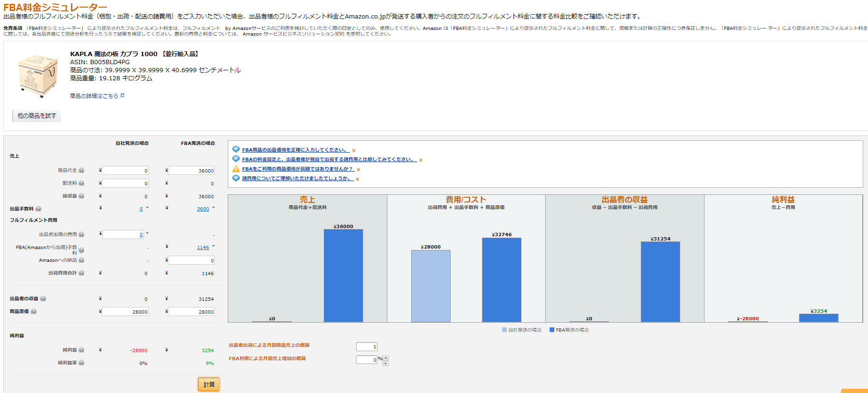
Task: Expand chevron after FBAの料金設定 tip
Action: click(x=421, y=160)
